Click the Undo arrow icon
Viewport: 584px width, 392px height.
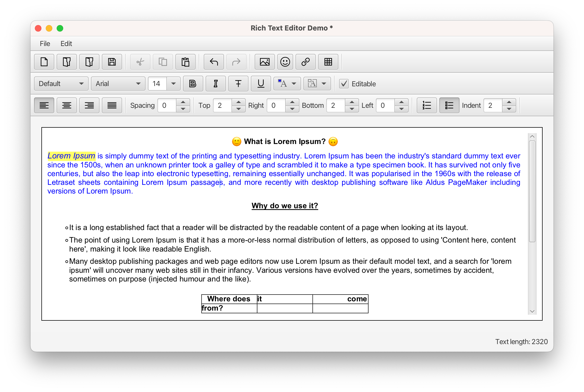(214, 62)
